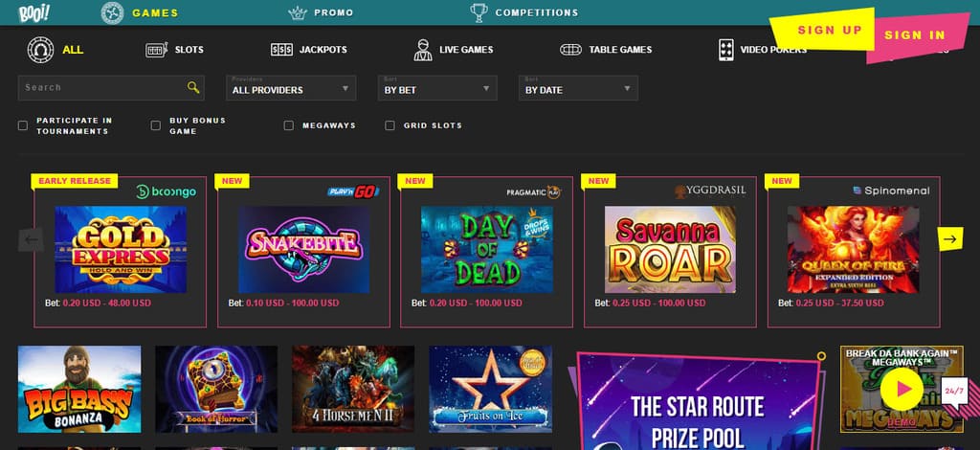The width and height of the screenshot is (980, 450).
Task: Click the Yggdrasil provider logo
Action: pyautogui.click(x=710, y=191)
